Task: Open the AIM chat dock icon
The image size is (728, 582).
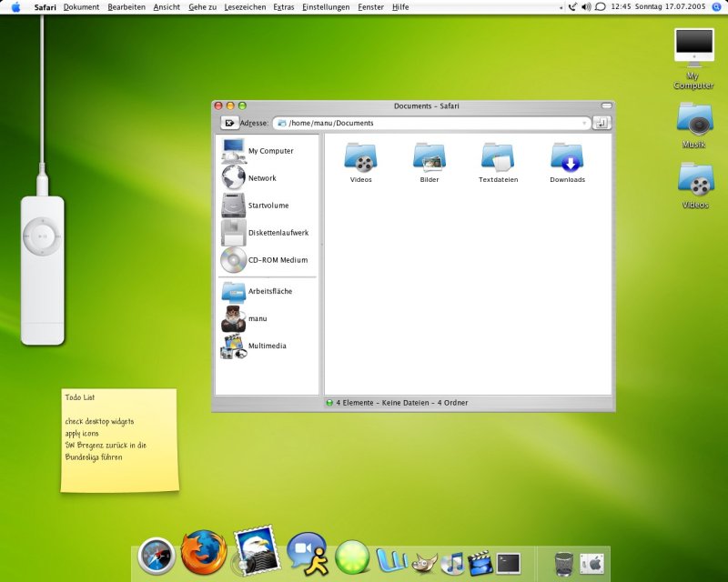Action: 308,554
